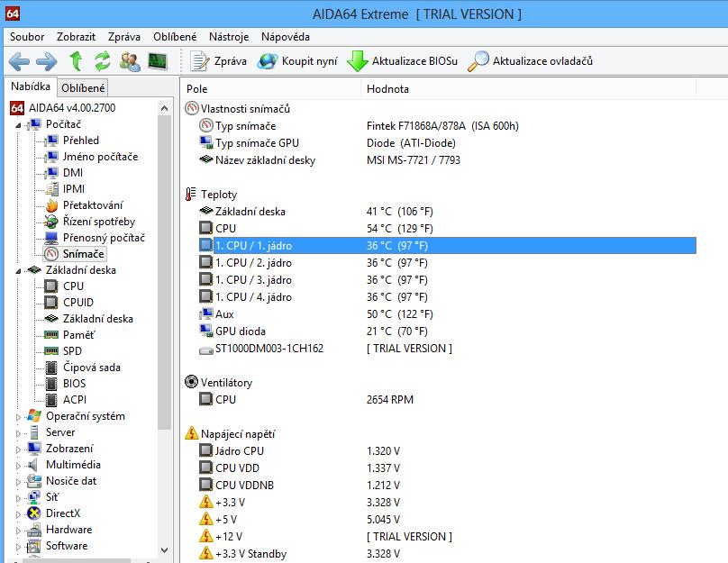The height and width of the screenshot is (563, 728).
Task: Switch to the Oblíbené panel tab
Action: point(83,87)
